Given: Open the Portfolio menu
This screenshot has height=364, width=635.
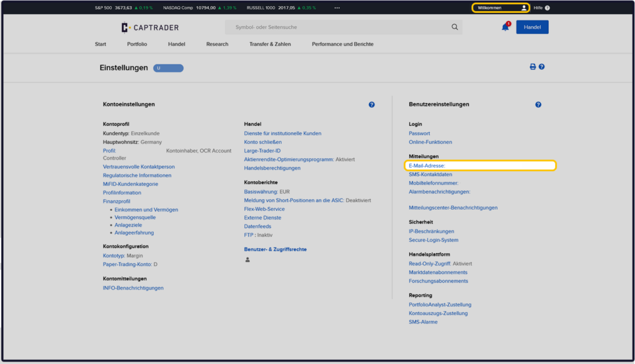Looking at the screenshot, I should click(137, 44).
